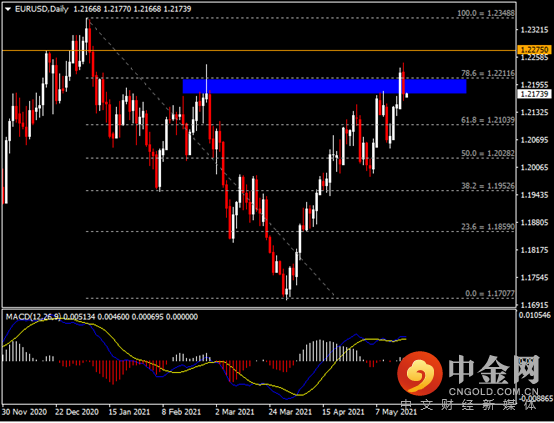
Task: Open the chart menu triangle beside EURUSD
Action: [8, 9]
